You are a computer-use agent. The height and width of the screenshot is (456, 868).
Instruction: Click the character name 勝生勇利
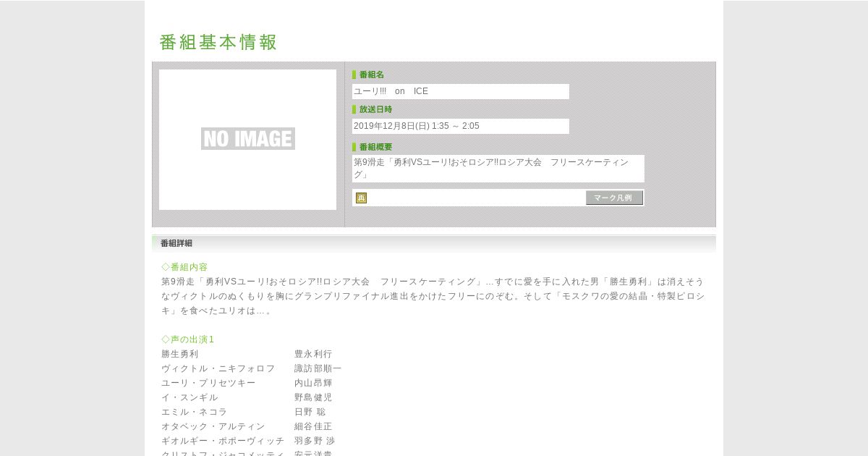pos(180,354)
